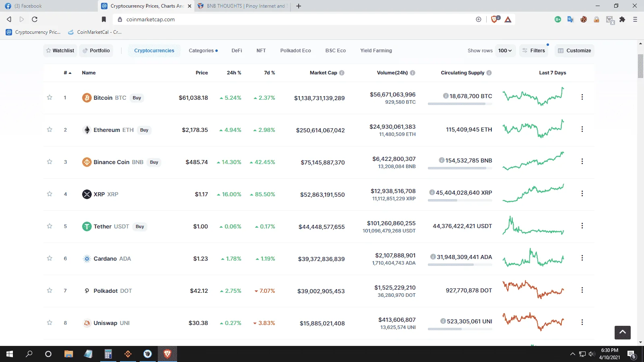The height and width of the screenshot is (362, 644).
Task: Sort the table by Price column
Action: point(202,73)
